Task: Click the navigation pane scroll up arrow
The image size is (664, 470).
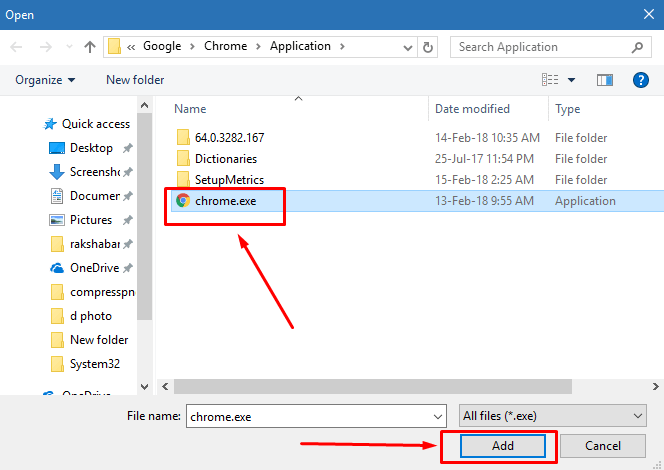Action: point(144,105)
